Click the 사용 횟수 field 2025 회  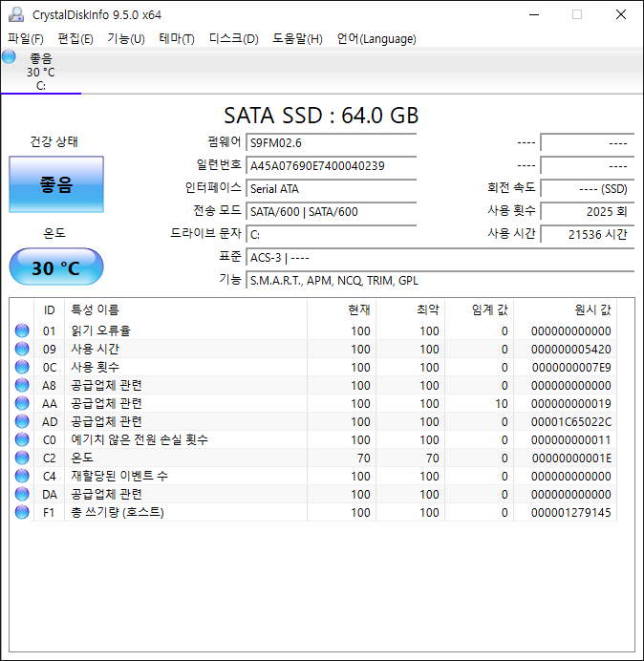(588, 211)
